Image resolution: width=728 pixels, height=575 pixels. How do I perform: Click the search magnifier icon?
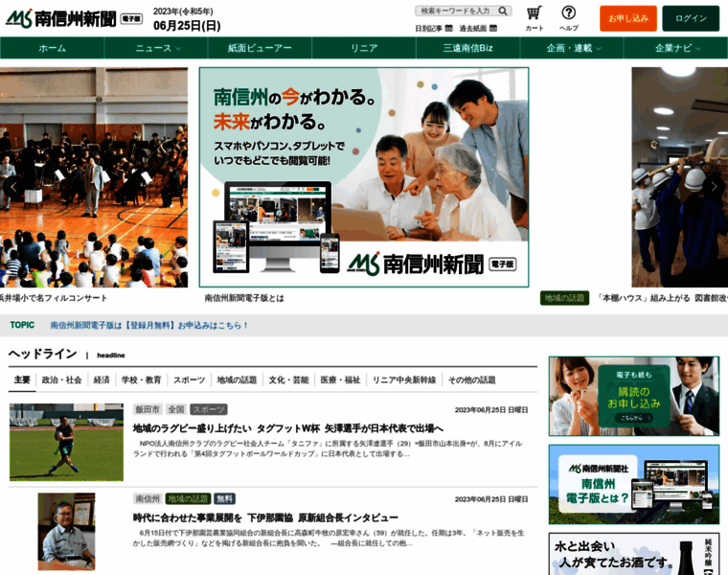click(503, 11)
